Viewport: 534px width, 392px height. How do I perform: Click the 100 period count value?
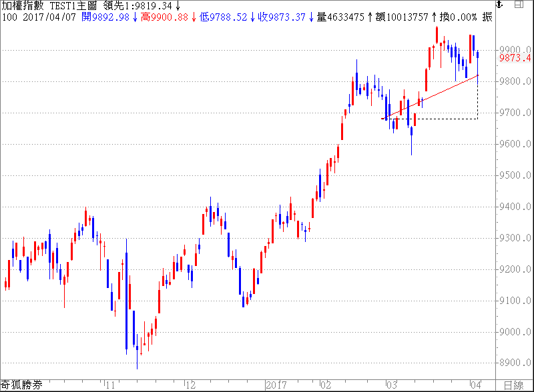9,17
